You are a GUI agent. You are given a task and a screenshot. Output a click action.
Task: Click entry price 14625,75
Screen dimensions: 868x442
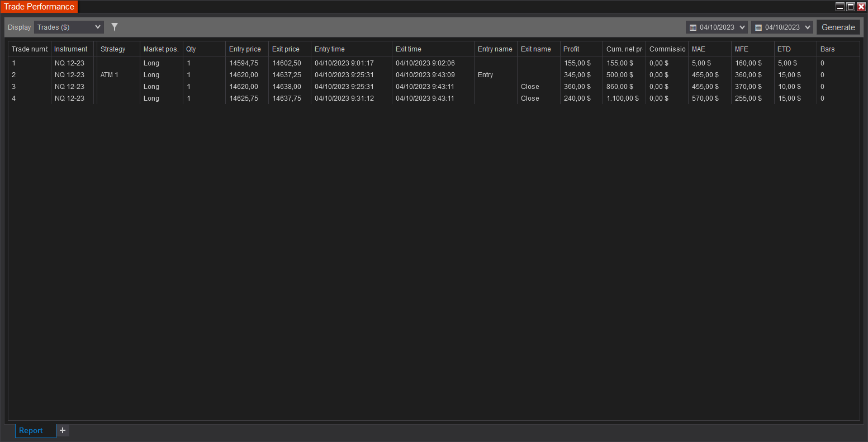click(x=244, y=98)
